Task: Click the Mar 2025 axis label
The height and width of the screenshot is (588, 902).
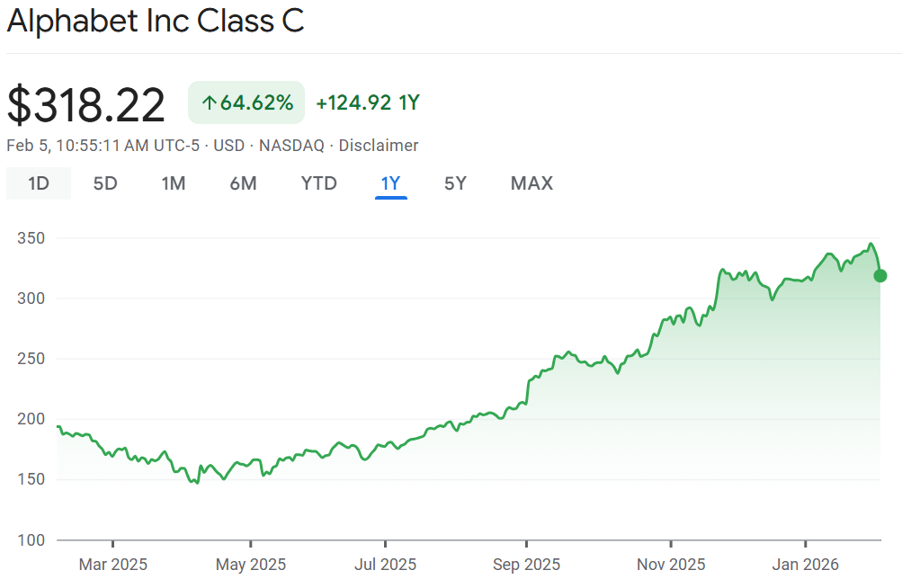Action: click(113, 565)
